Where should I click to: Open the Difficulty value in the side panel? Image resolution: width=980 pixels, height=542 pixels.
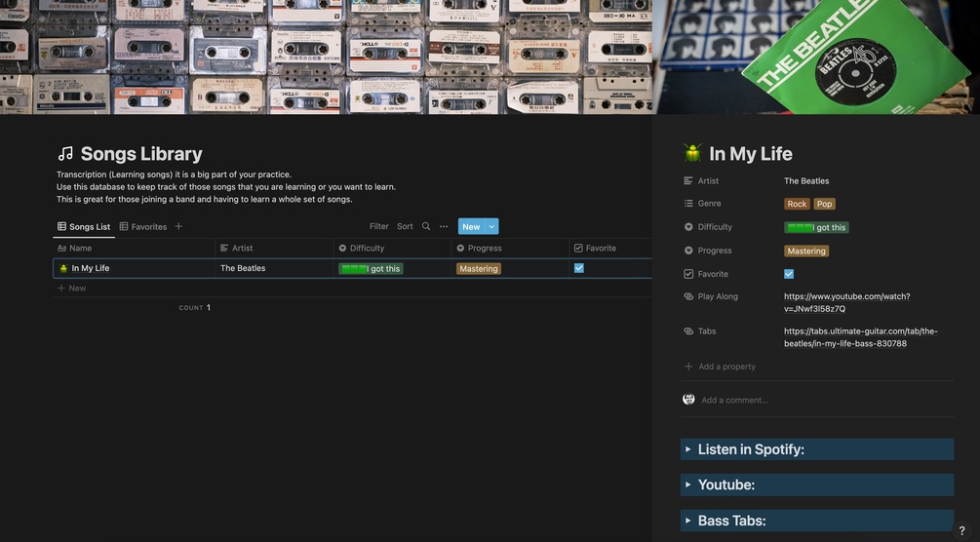(816, 227)
